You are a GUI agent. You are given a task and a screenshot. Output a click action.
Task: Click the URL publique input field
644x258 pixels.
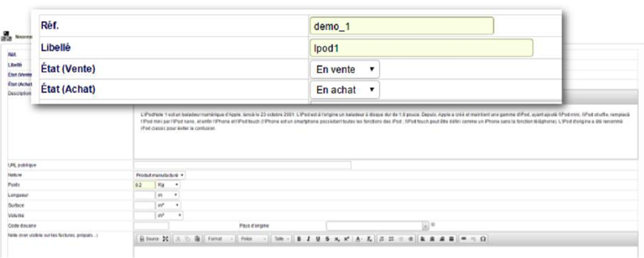243,165
